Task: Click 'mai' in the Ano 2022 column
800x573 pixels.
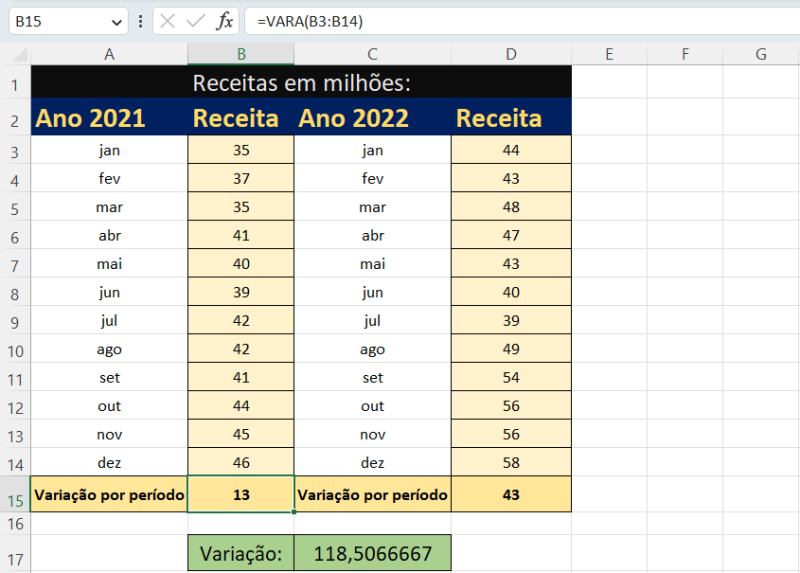Action: coord(372,264)
